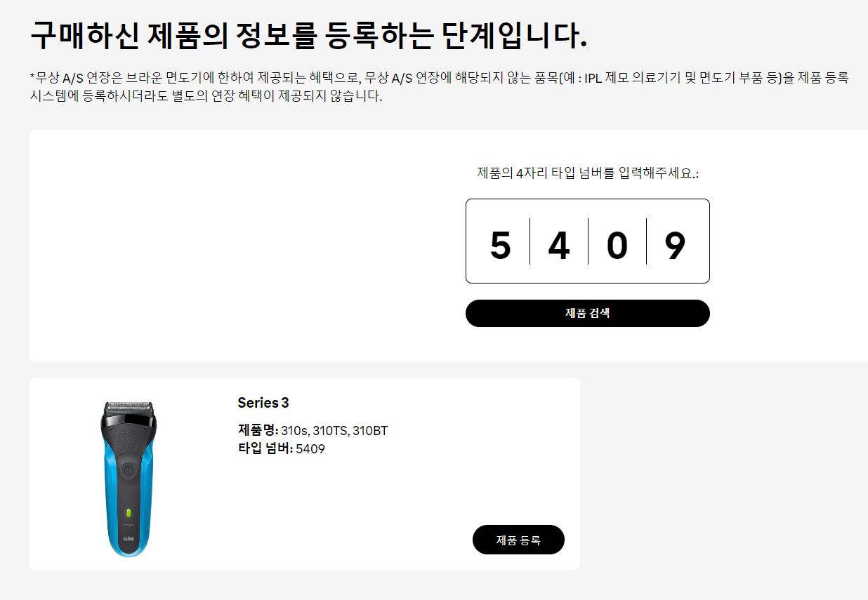Click the page heading 구매하신 제품의 정보를 등록하는 단계입니다
Image resolution: width=868 pixels, height=600 pixels.
tap(308, 36)
